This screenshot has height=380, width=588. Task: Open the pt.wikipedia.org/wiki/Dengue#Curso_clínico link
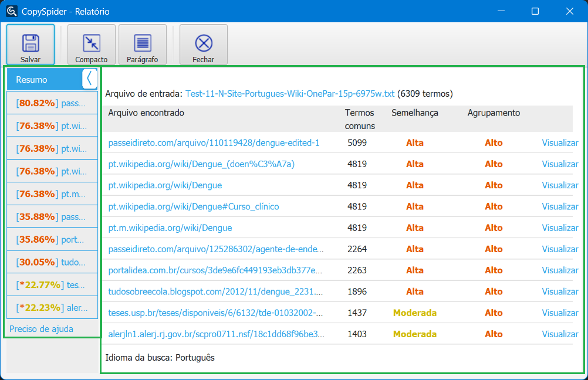pyautogui.click(x=194, y=206)
